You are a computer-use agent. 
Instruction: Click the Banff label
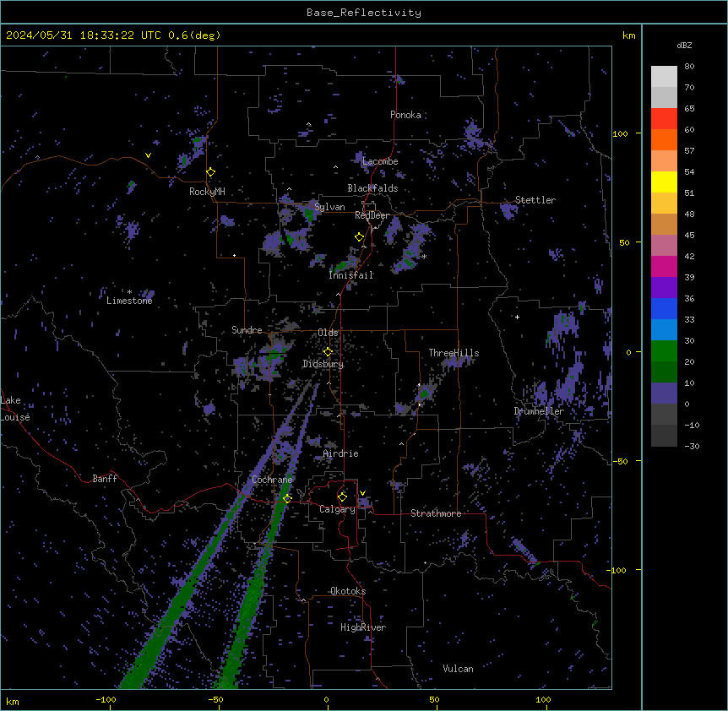tap(105, 479)
